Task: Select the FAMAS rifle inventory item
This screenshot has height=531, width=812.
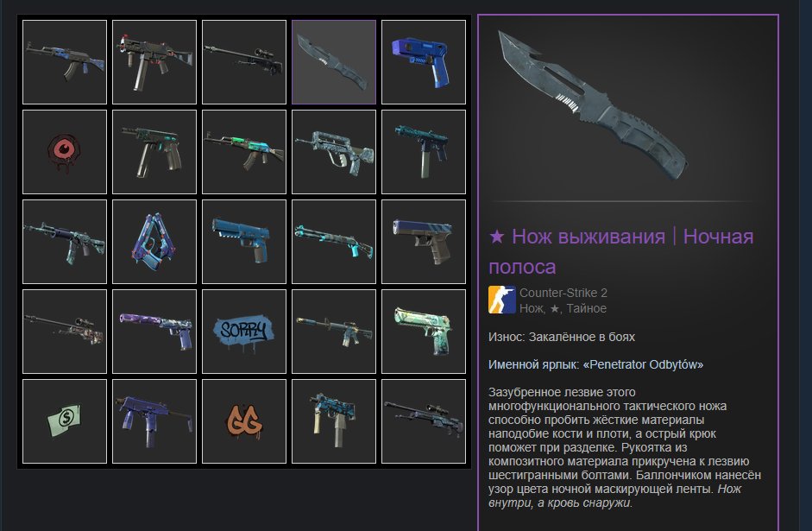Action: click(334, 152)
